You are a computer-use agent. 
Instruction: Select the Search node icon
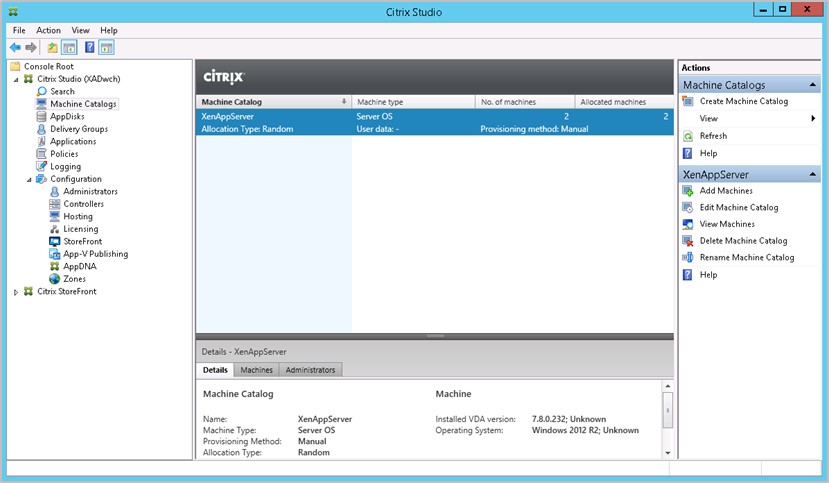[42, 91]
